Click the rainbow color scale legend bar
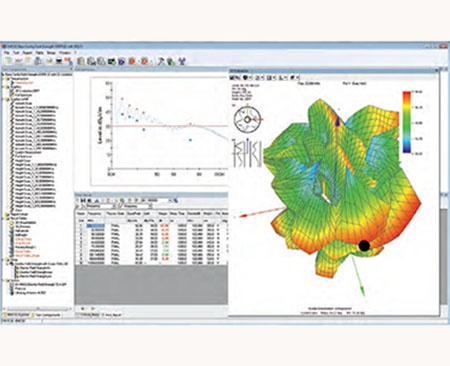The height and width of the screenshot is (366, 450). (407, 122)
